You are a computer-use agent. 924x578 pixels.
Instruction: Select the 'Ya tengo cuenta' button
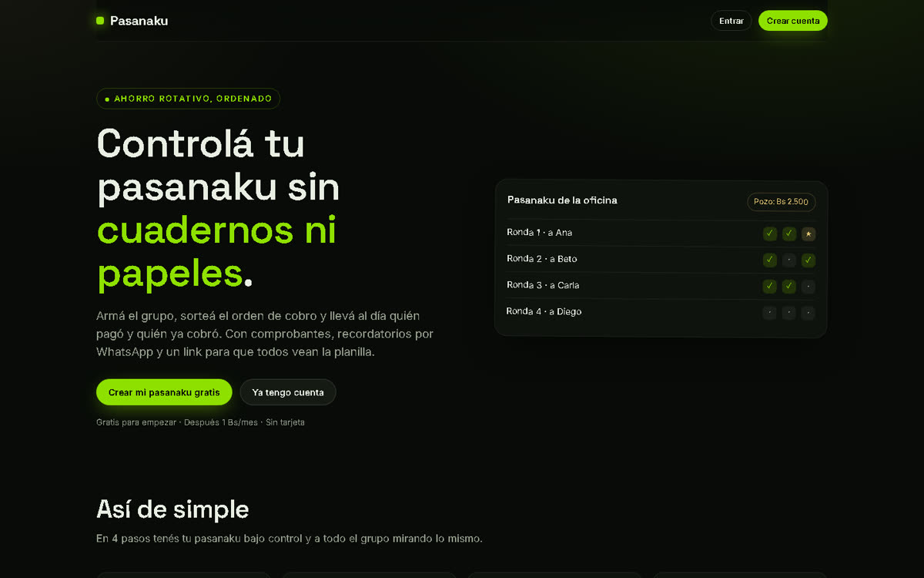pos(288,392)
